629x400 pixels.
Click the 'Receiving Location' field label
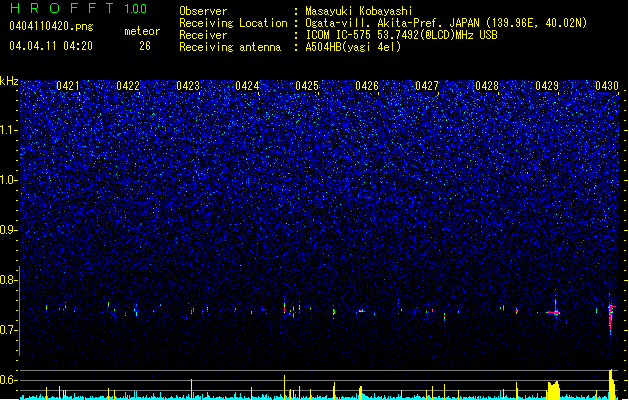pos(233,23)
